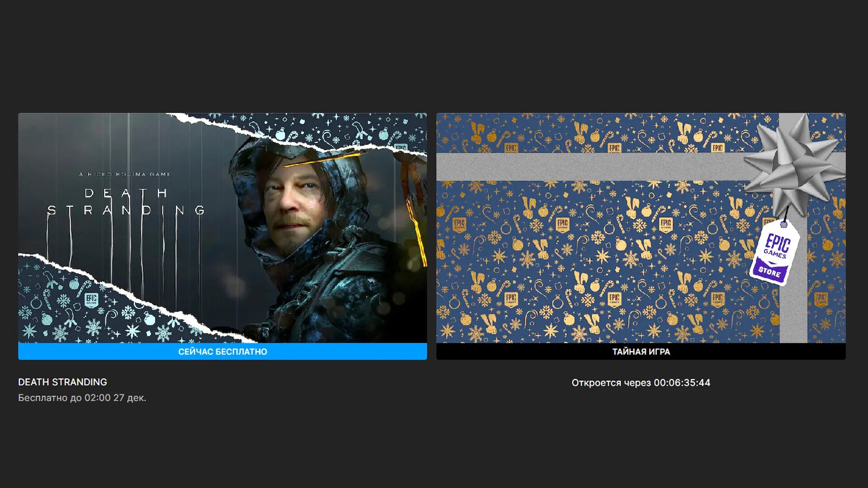Open the Death Stranding game thumbnail

tap(222, 228)
